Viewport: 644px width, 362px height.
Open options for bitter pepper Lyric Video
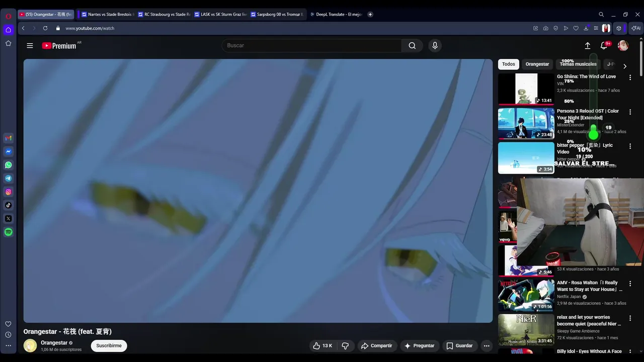pyautogui.click(x=630, y=146)
